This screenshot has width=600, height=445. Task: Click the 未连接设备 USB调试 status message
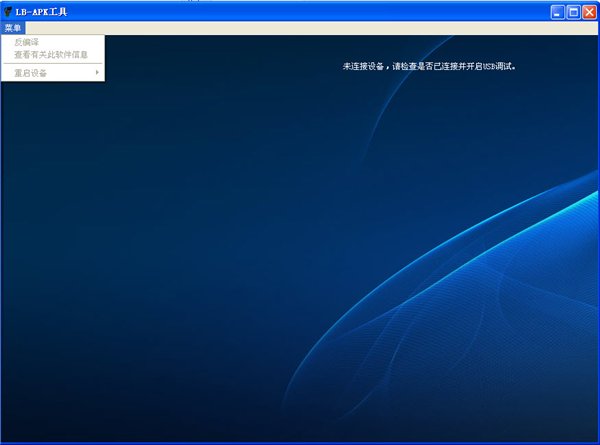tap(429, 67)
